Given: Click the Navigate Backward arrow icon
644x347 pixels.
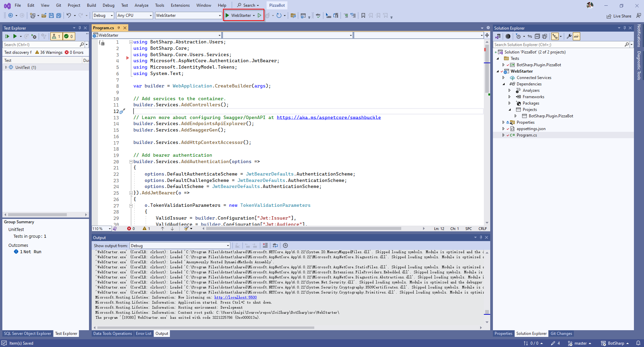Looking at the screenshot, I should (11, 15).
